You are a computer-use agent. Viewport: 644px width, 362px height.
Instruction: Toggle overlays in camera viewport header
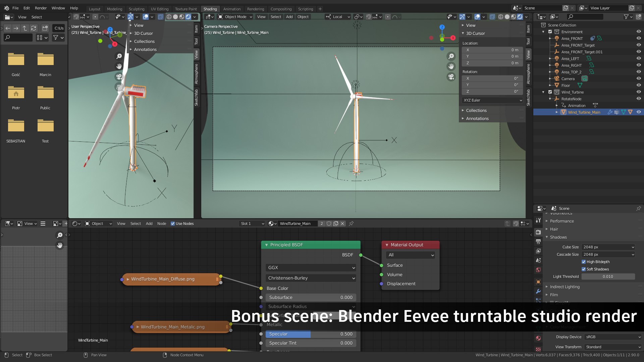click(477, 17)
